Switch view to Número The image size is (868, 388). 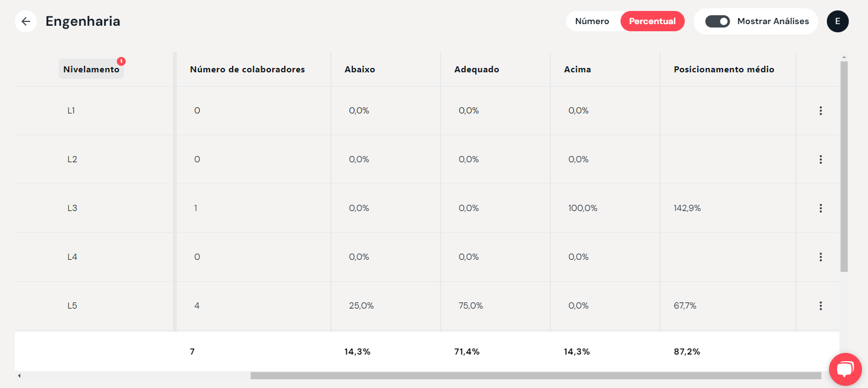592,21
